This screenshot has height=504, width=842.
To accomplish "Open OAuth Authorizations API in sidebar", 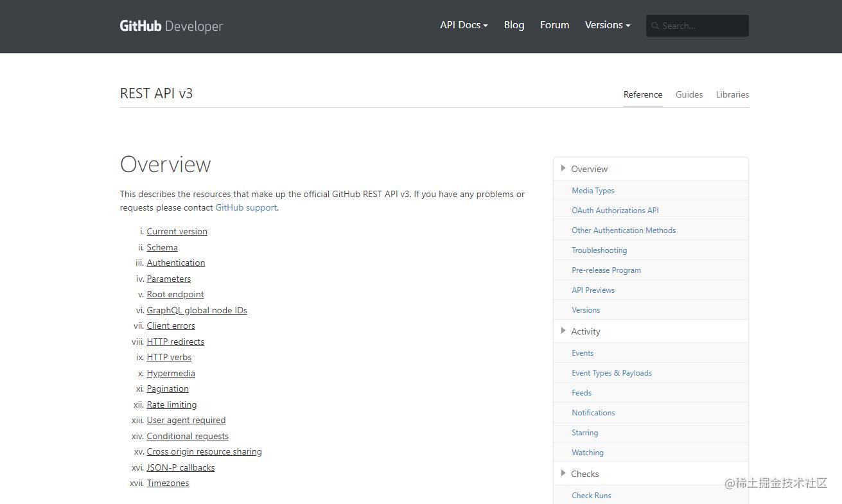I will coord(615,211).
